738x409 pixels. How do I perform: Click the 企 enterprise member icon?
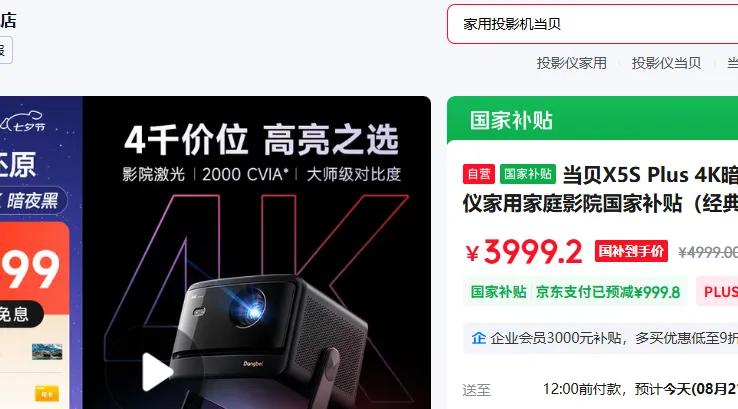[479, 337]
